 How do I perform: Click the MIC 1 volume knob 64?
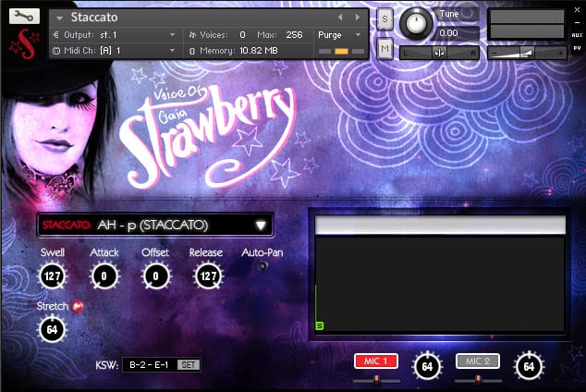coord(427,367)
